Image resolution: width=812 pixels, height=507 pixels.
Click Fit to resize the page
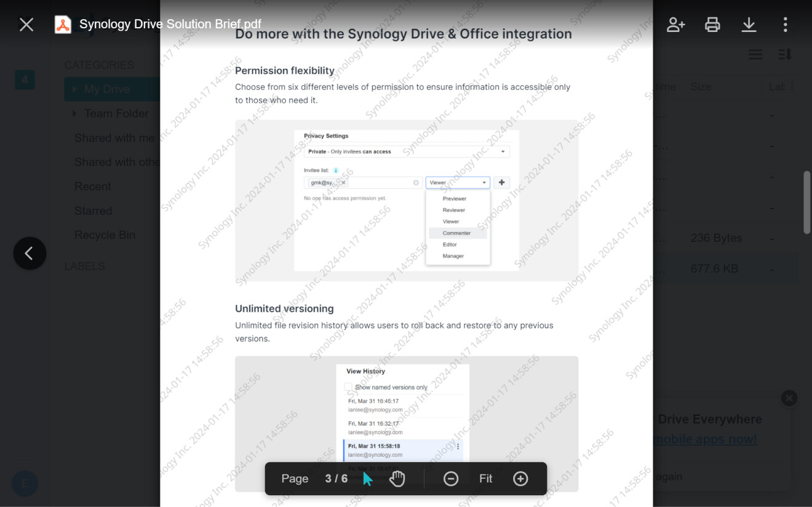[485, 478]
